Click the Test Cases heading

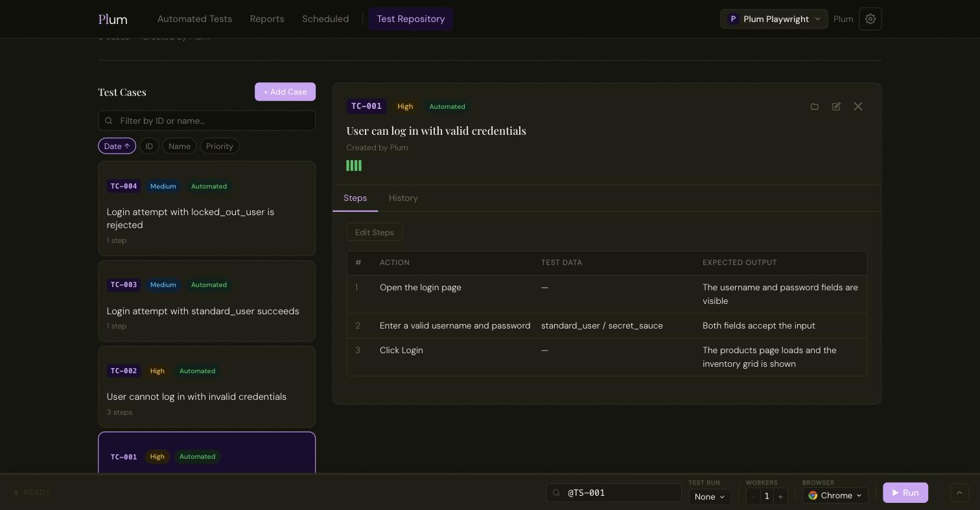(x=122, y=92)
